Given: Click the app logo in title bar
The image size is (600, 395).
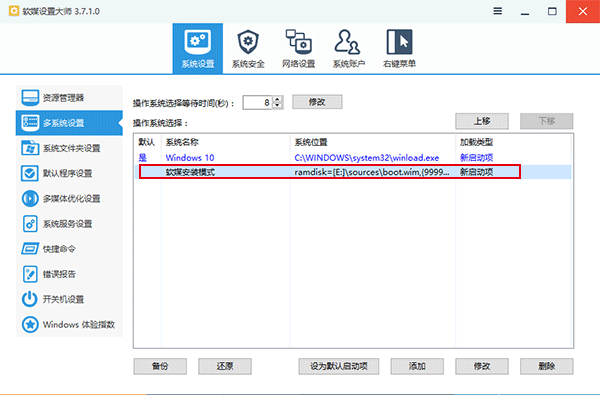Looking at the screenshot, I should point(14,11).
